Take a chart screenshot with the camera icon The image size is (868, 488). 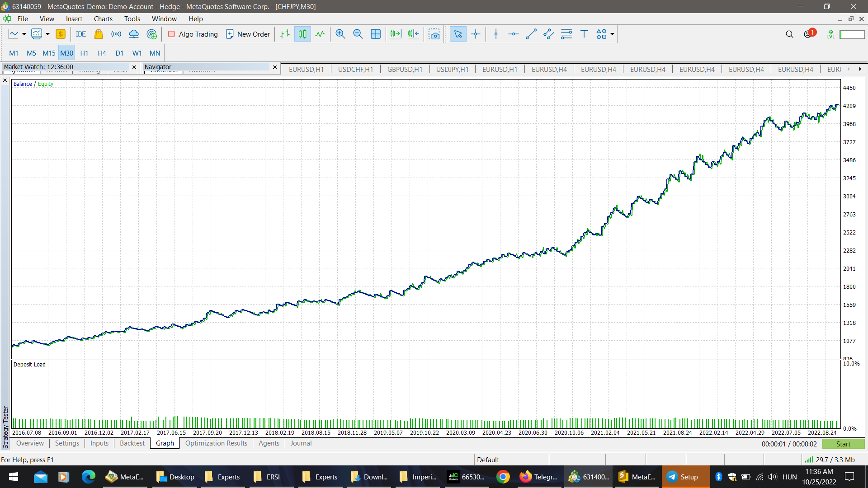pos(434,34)
